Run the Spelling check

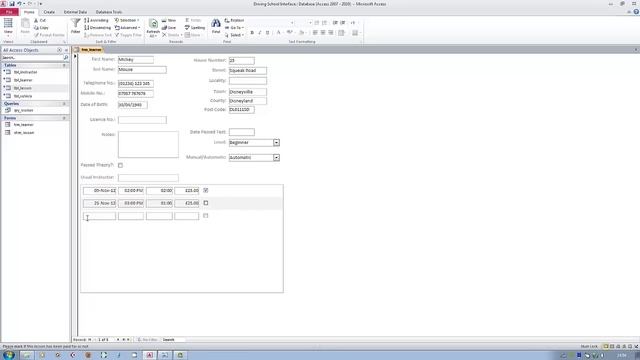[195, 28]
